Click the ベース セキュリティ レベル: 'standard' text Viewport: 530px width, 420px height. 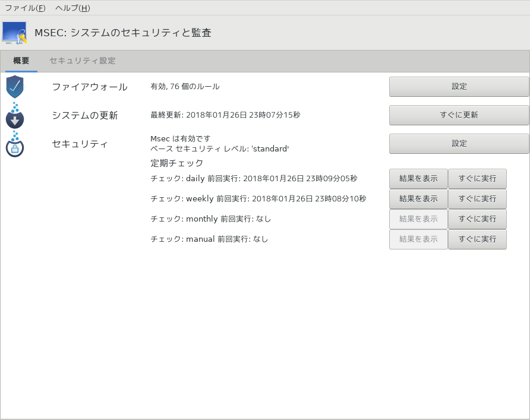[x=220, y=149]
